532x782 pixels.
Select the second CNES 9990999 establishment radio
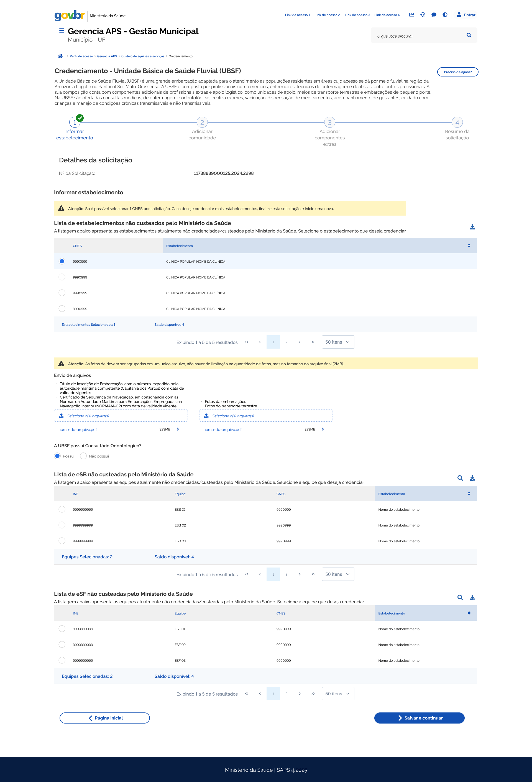[x=62, y=277]
